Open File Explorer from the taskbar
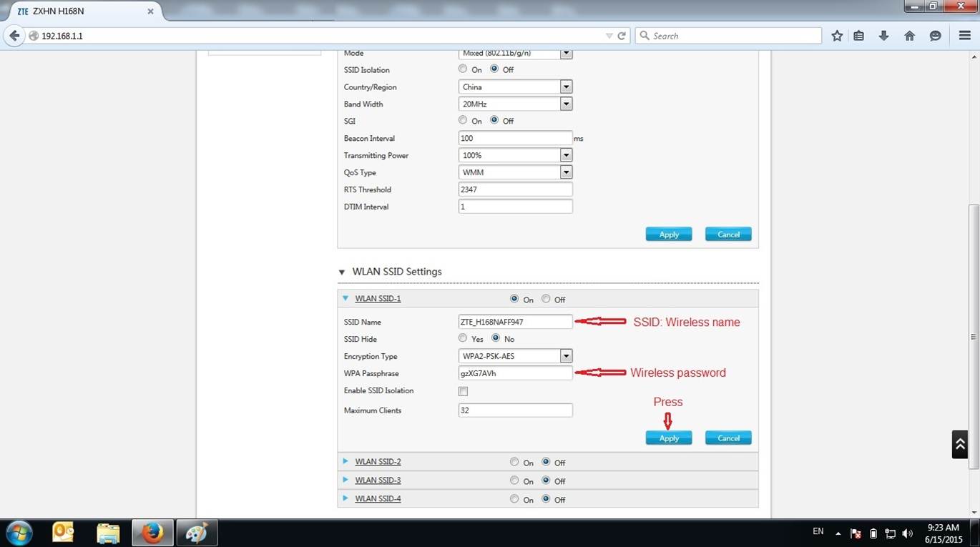 108,533
